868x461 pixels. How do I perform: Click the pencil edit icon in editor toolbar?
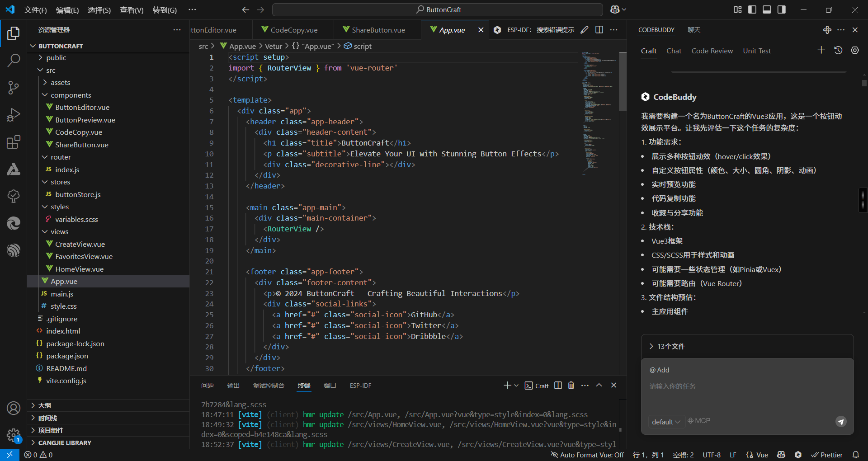click(585, 30)
